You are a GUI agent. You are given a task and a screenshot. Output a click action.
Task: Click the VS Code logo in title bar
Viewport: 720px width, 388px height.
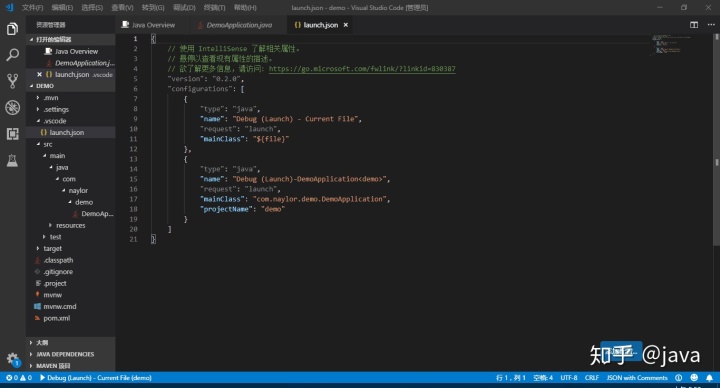tap(10, 7)
